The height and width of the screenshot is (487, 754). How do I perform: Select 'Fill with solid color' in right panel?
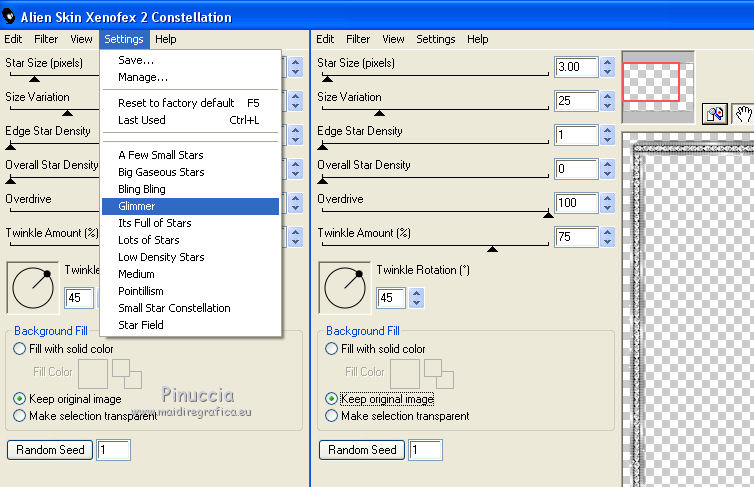332,349
